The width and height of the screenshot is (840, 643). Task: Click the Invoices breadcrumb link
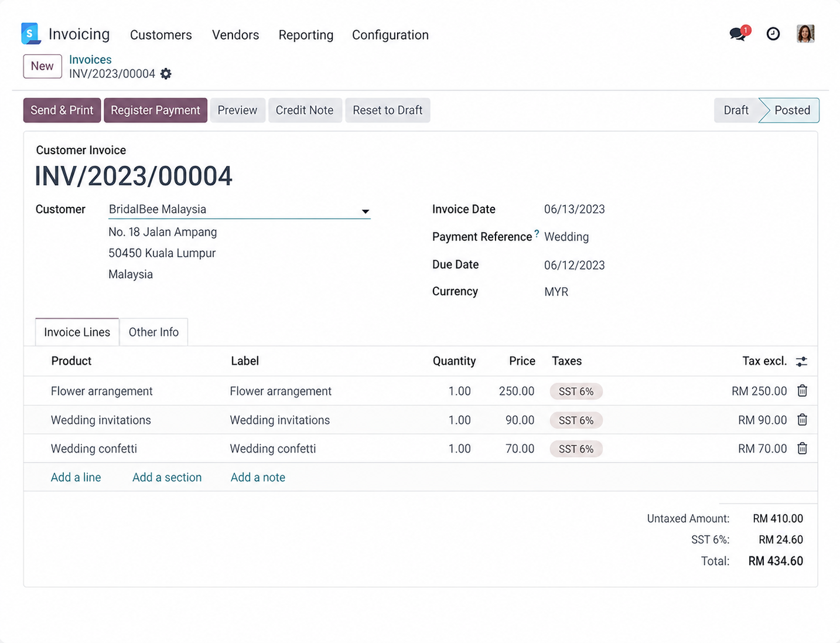click(90, 60)
